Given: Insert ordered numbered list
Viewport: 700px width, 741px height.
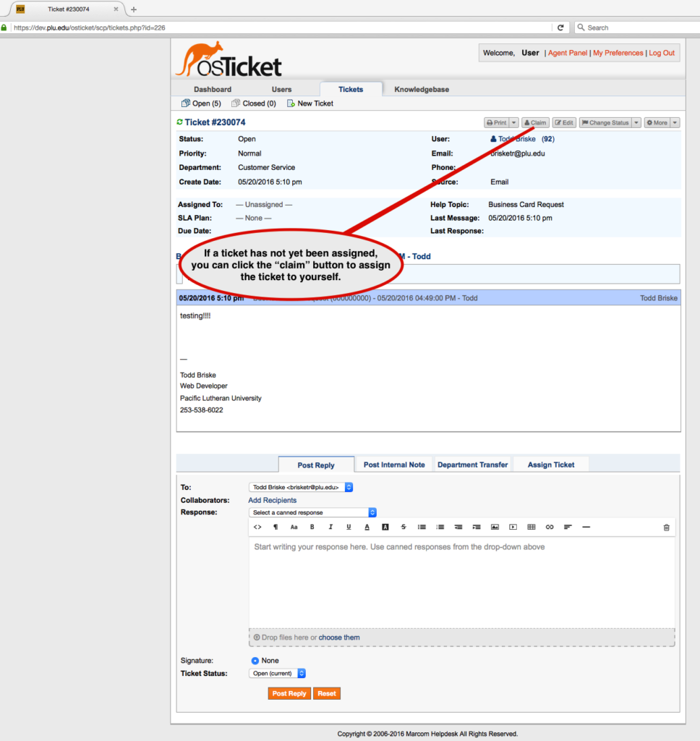Looking at the screenshot, I should [x=440, y=527].
